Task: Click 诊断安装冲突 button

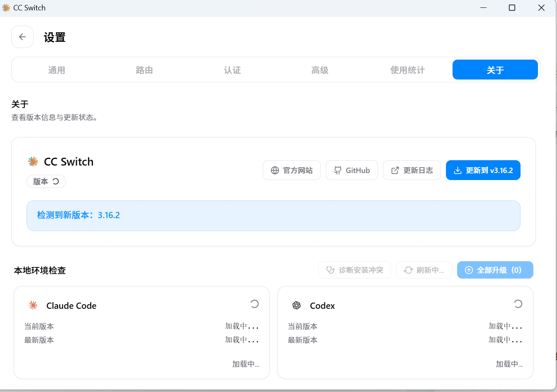Action: pyautogui.click(x=355, y=270)
